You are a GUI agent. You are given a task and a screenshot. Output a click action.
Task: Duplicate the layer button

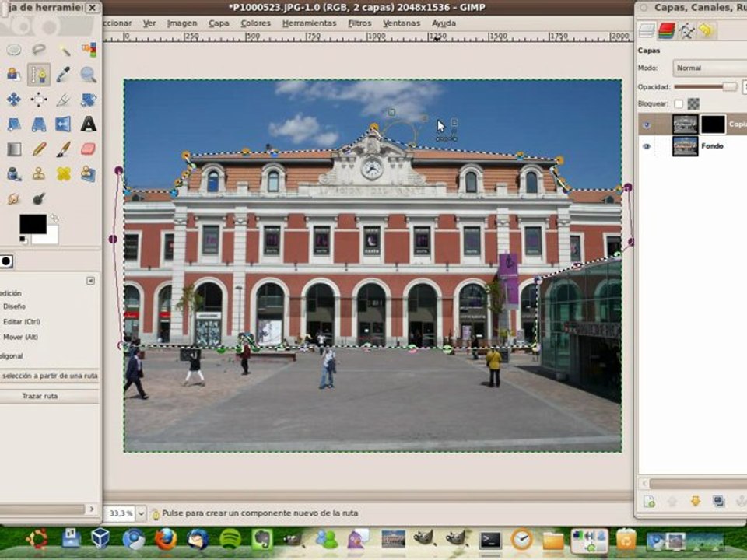[x=718, y=501]
